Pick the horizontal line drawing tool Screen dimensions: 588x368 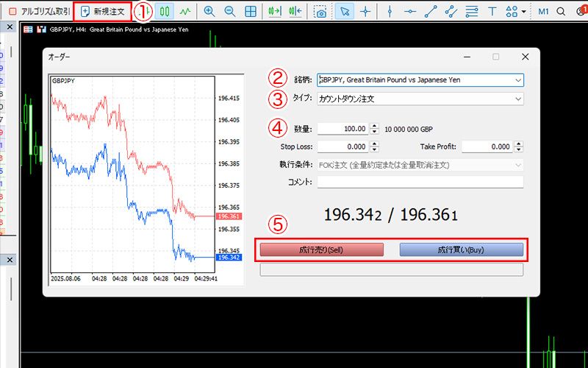click(410, 12)
